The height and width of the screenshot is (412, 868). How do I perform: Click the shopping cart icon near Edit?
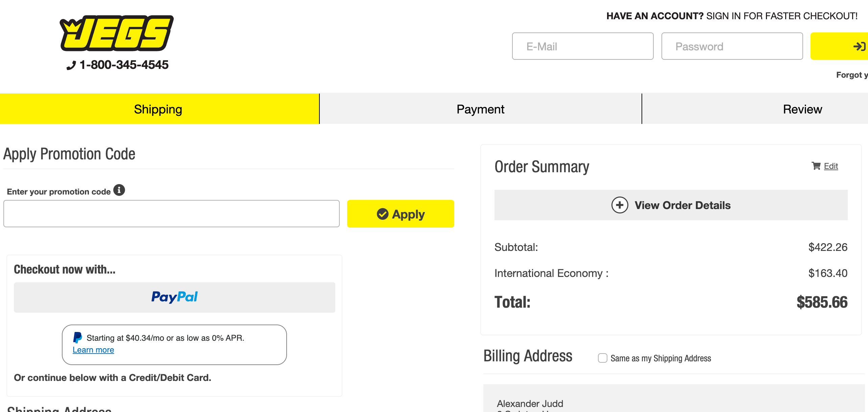[816, 166]
